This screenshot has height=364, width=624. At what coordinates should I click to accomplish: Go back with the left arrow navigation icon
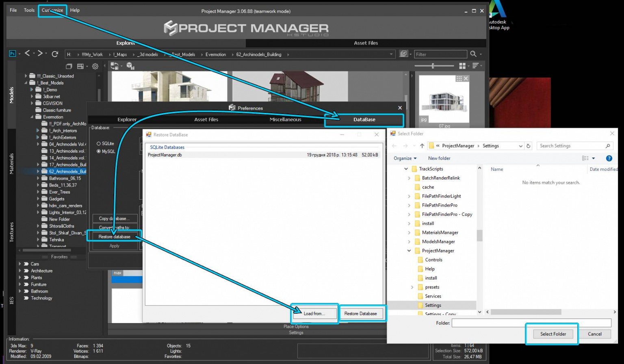27,53
